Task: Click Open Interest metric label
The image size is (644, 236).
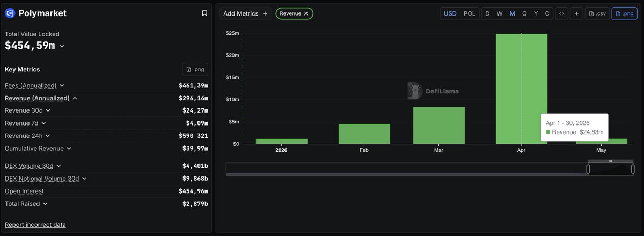Action: point(24,191)
